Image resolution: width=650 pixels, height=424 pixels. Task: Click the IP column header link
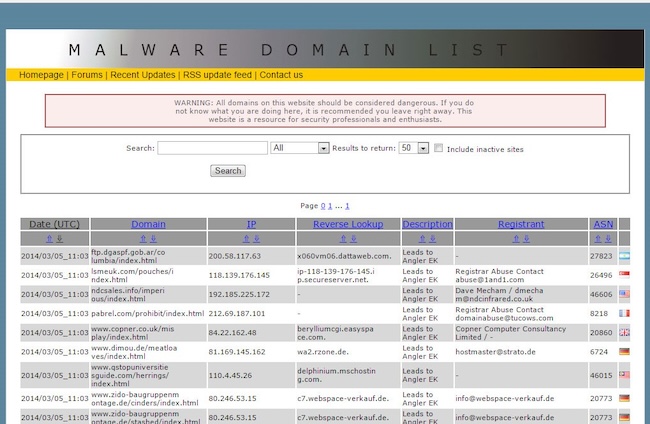pyautogui.click(x=251, y=224)
